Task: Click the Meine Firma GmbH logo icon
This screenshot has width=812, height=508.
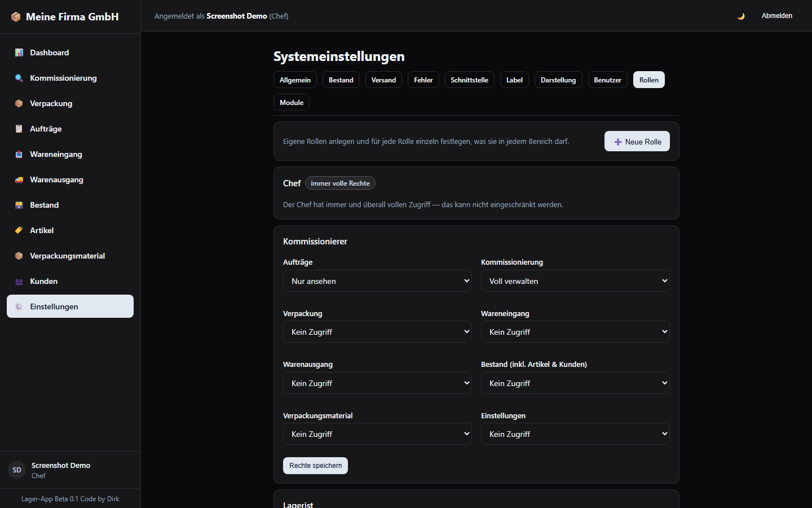Action: tap(16, 17)
